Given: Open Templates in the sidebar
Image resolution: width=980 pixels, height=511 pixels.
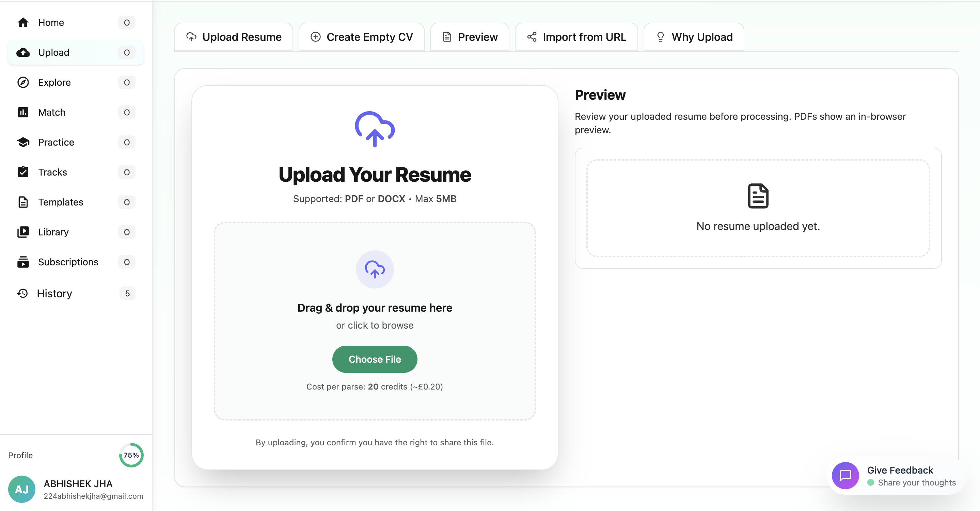Looking at the screenshot, I should coord(76,202).
